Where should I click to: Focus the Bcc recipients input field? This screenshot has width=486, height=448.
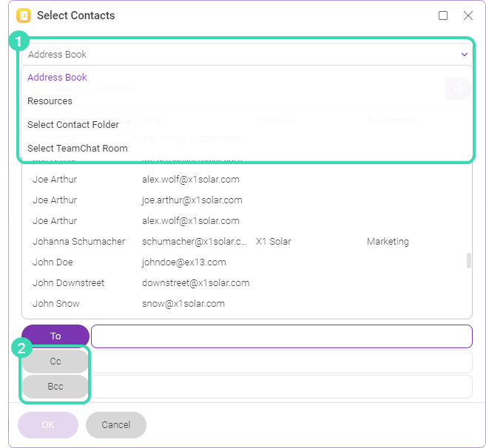pos(282,387)
